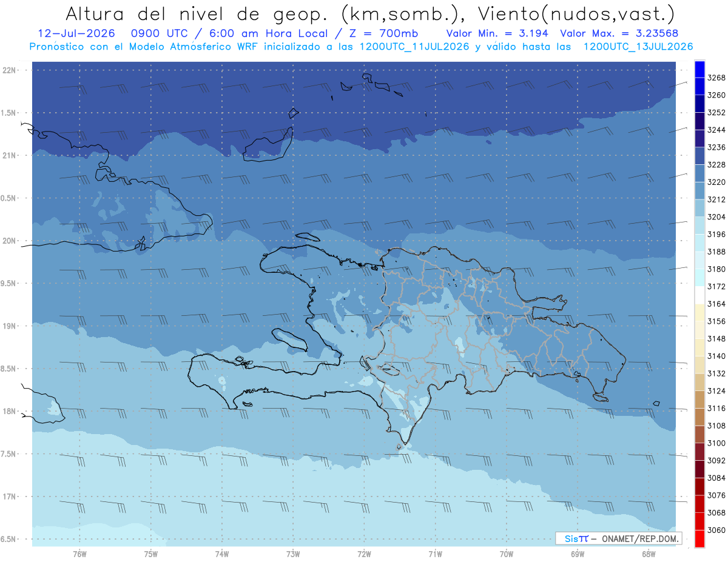Click the '22N' latitude axis label
Viewport: 728px width, 562px height.
point(10,70)
